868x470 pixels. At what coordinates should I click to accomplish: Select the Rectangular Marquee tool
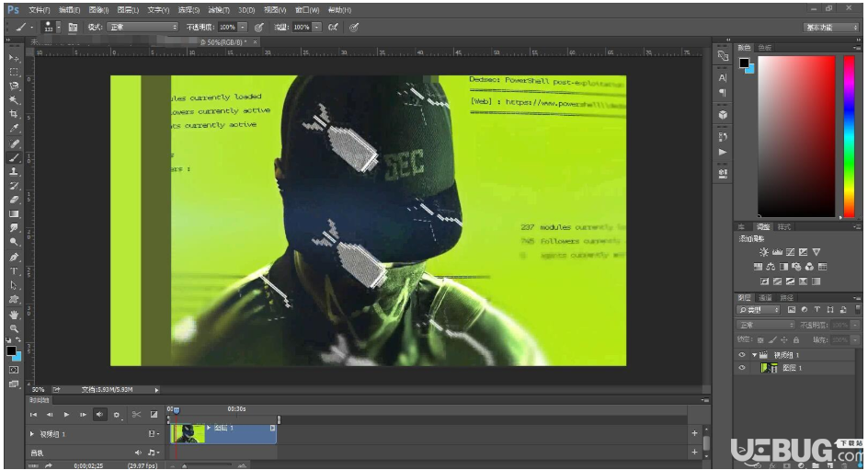pos(14,72)
